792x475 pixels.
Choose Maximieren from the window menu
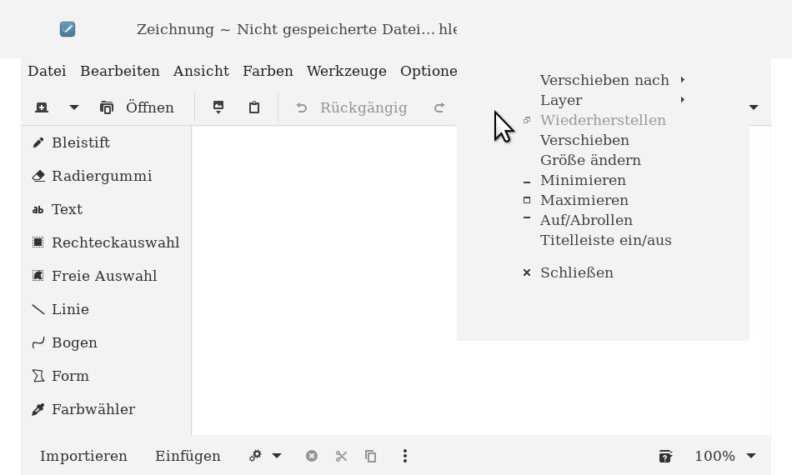coord(584,200)
